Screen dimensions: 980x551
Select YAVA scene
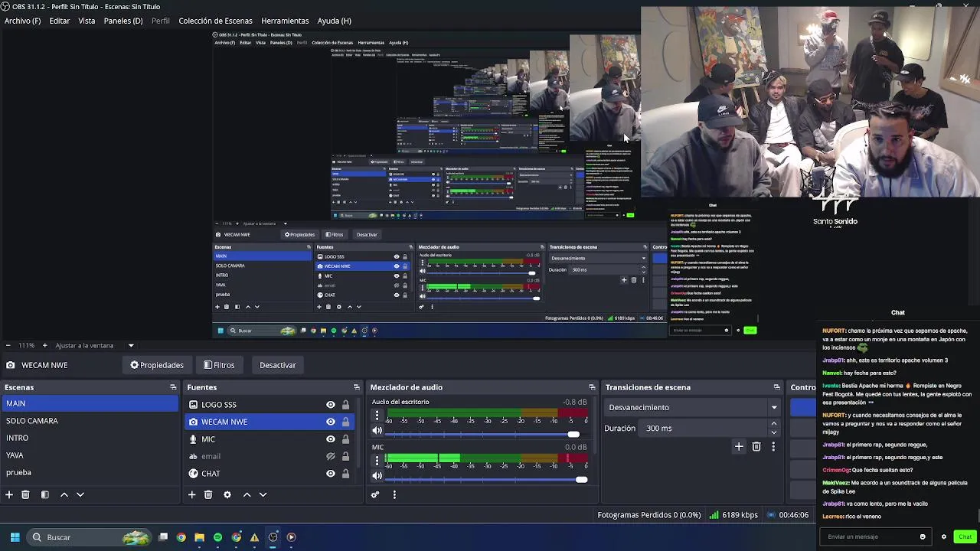(90, 455)
